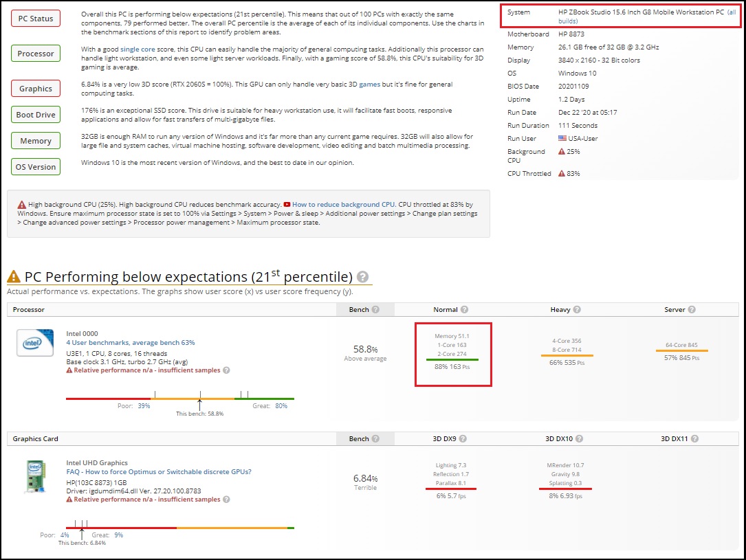Click the processor Poor 39% link
746x560 pixels.
tap(144, 406)
